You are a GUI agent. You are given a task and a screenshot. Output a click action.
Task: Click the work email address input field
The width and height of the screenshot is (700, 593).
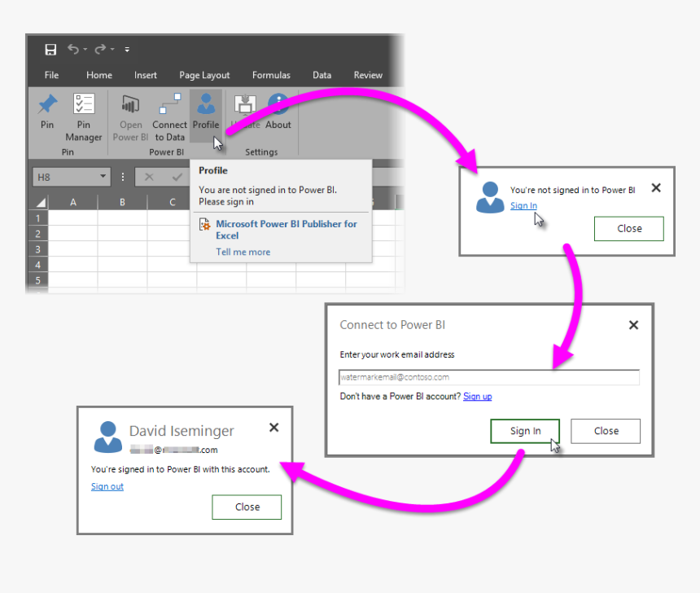point(489,377)
